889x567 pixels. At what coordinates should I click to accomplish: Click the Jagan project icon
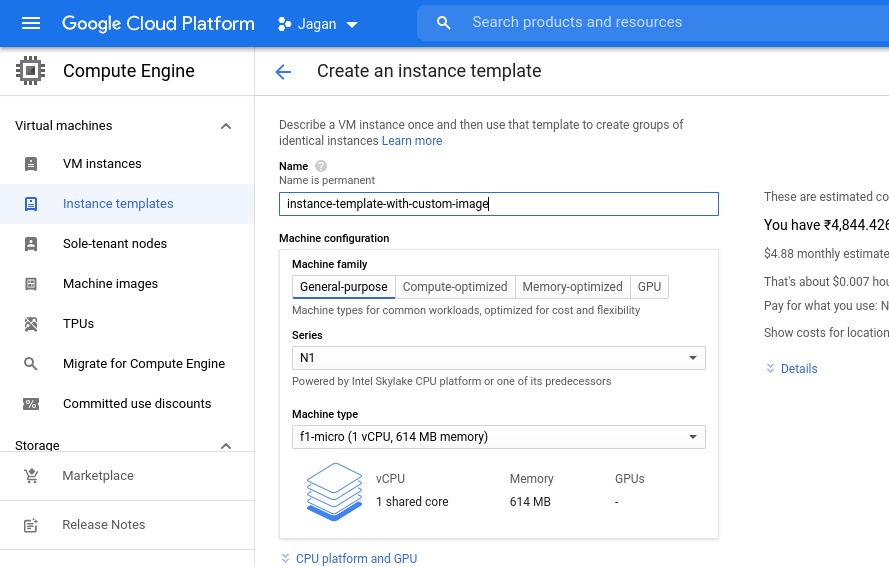(285, 24)
